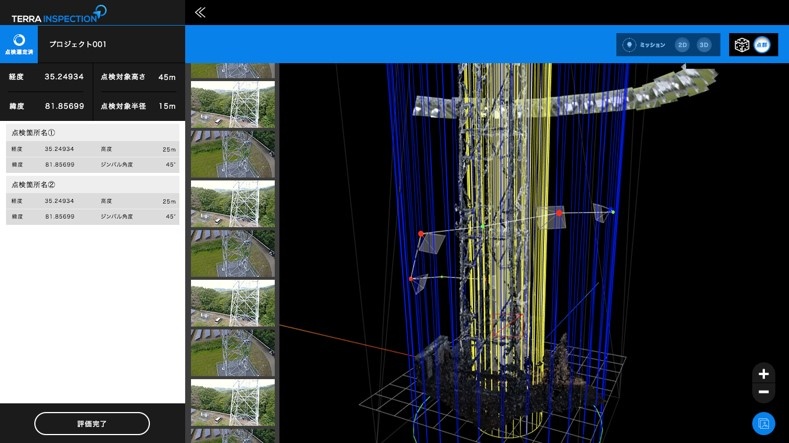Select the second tower photo thumbnail
The height and width of the screenshot is (443, 789).
232,104
